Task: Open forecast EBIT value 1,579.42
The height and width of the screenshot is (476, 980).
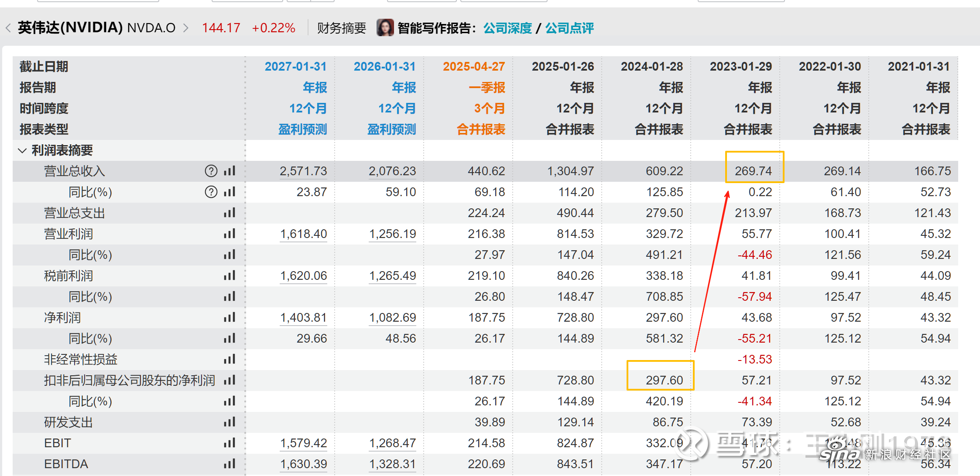Action: (x=303, y=443)
